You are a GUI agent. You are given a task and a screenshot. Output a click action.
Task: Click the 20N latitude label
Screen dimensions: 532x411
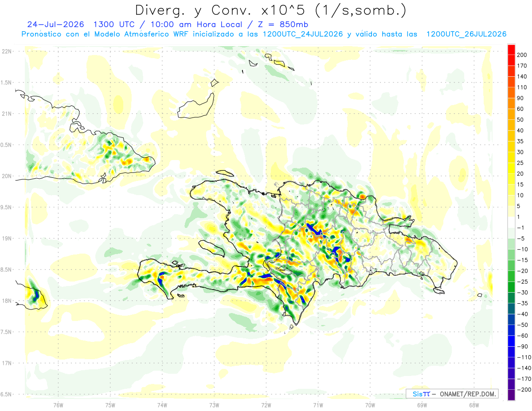[x=6, y=176]
